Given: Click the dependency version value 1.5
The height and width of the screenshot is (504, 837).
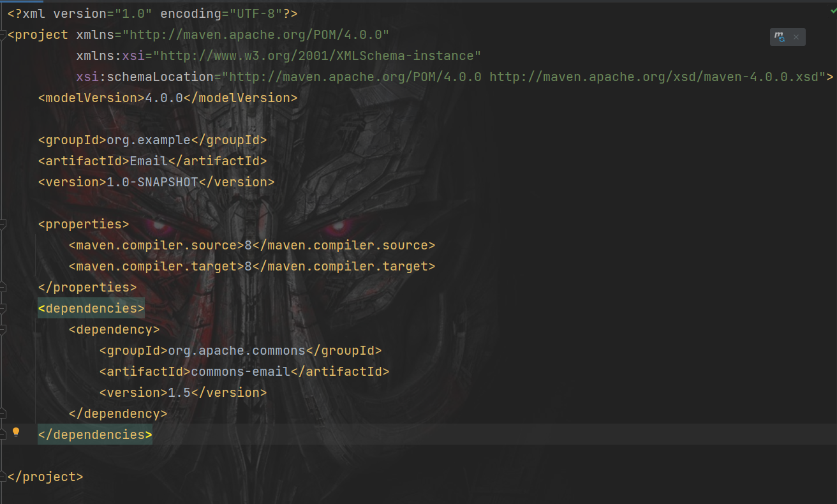Looking at the screenshot, I should [179, 392].
